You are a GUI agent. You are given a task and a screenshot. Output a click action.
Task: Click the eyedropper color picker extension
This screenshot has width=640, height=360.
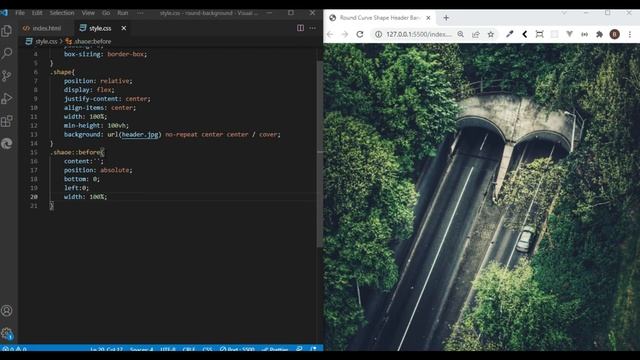coord(509,34)
